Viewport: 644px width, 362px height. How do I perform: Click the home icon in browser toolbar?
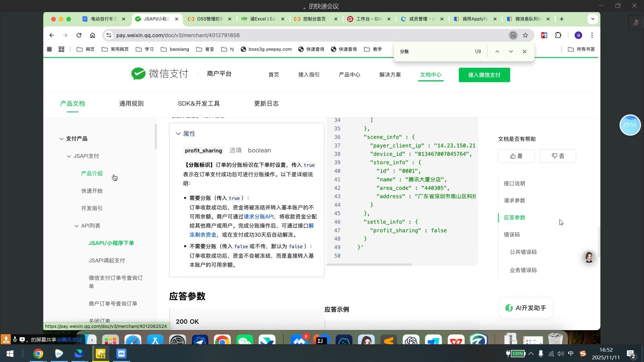tap(93, 35)
